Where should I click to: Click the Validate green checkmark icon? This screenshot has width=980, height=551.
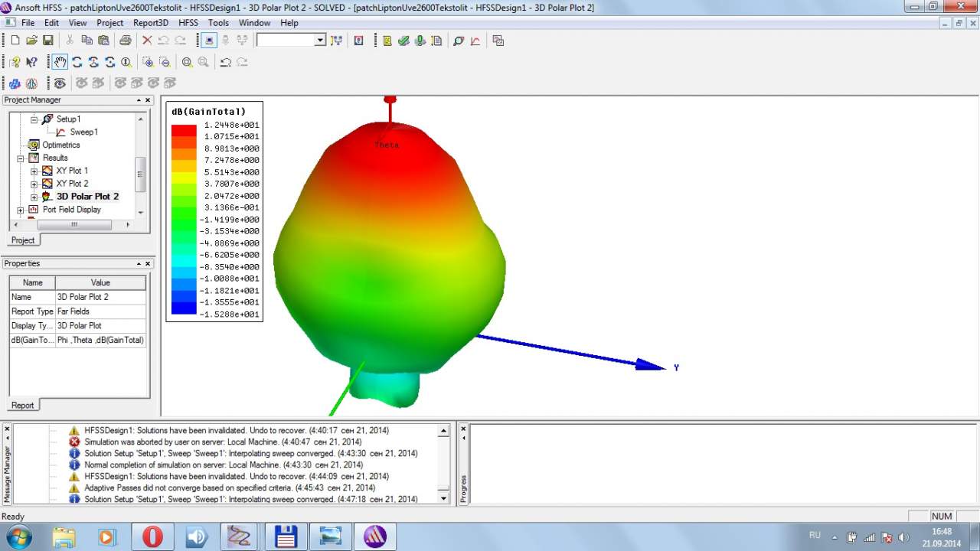click(403, 41)
